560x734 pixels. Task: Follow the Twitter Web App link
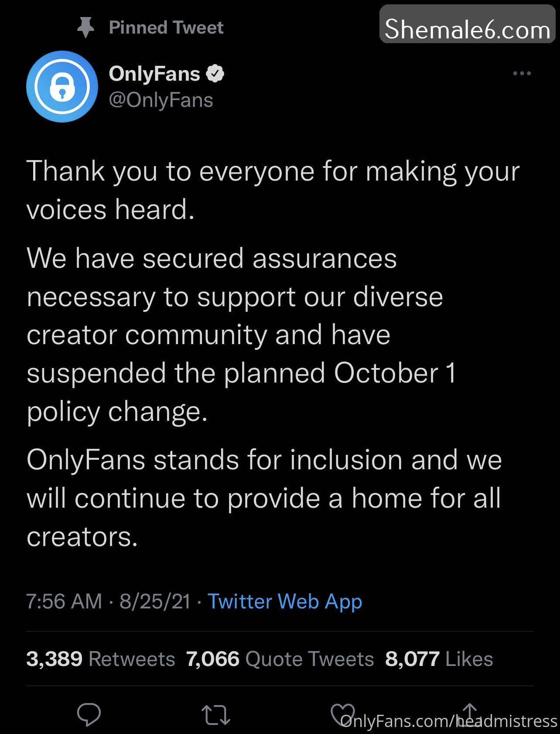click(x=284, y=601)
